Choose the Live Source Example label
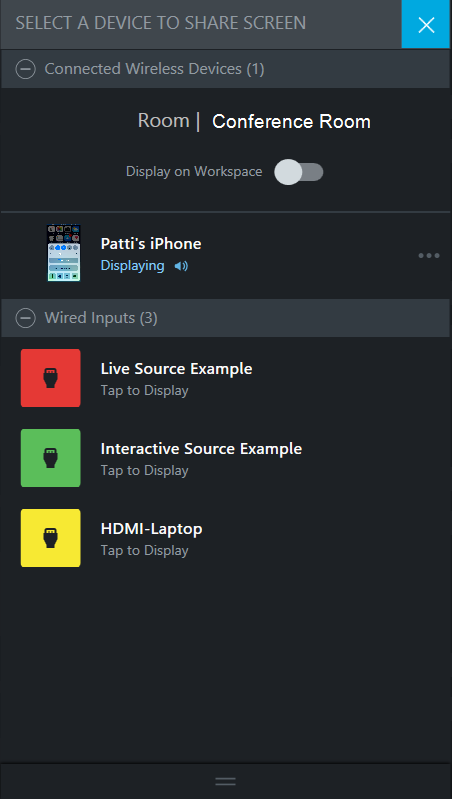 click(176, 368)
